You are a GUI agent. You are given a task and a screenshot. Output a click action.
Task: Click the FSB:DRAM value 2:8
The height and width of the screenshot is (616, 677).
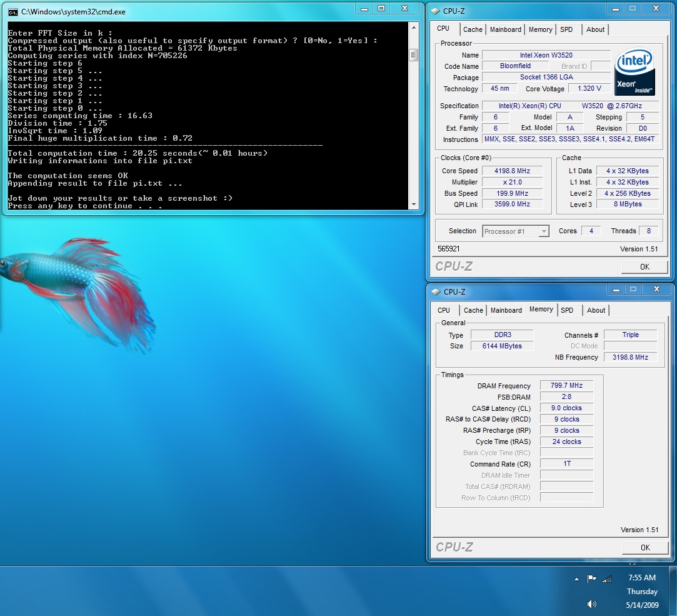tap(566, 396)
